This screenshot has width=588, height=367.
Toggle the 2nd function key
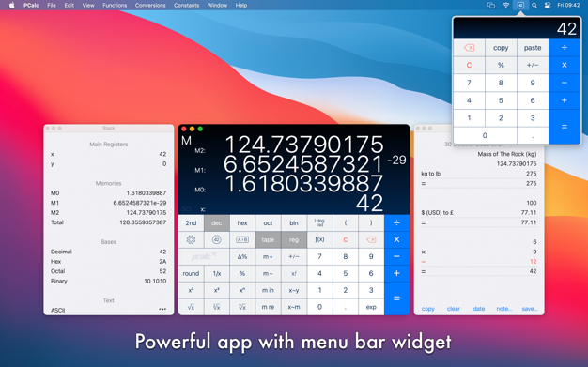(x=191, y=223)
